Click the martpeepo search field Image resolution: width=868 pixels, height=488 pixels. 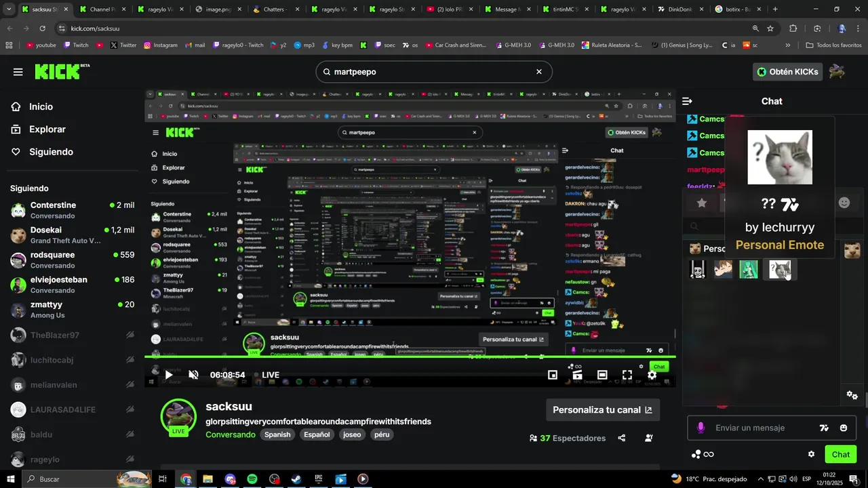point(433,72)
